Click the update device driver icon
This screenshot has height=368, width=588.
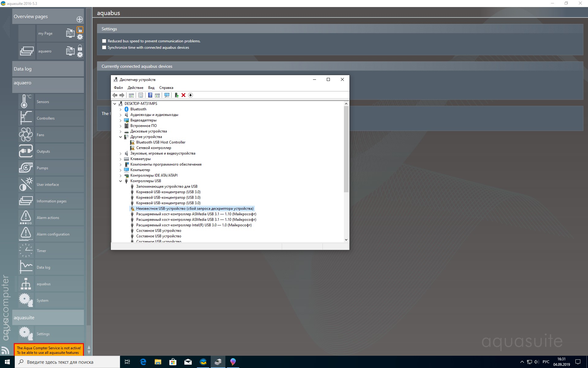[177, 95]
